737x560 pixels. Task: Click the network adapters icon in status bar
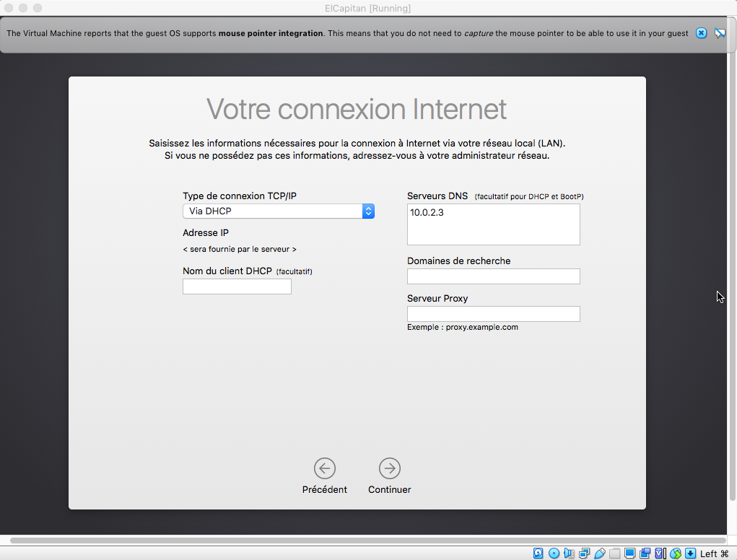[584, 554]
